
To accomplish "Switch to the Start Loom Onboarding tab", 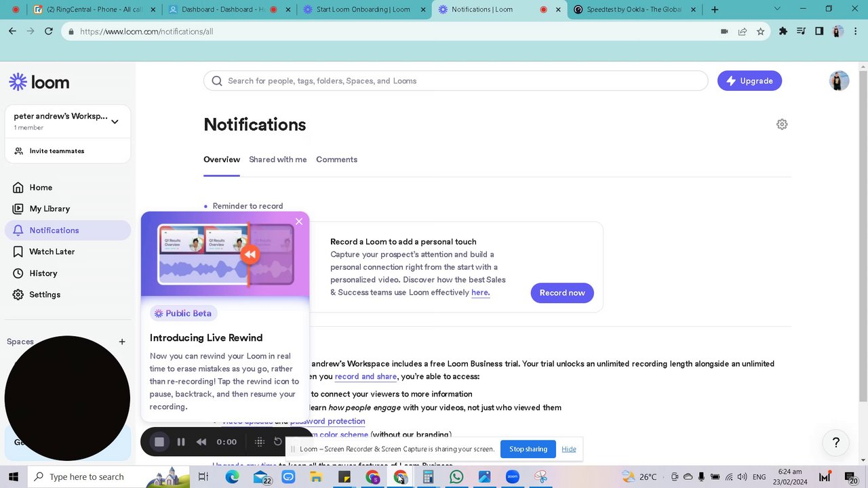I will click(x=363, y=9).
